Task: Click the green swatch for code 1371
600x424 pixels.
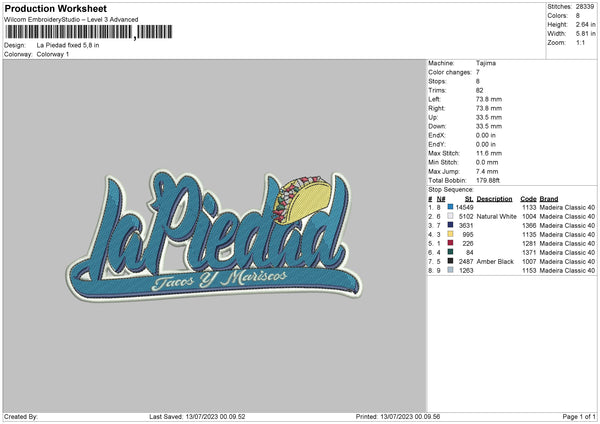Action: 450,252
